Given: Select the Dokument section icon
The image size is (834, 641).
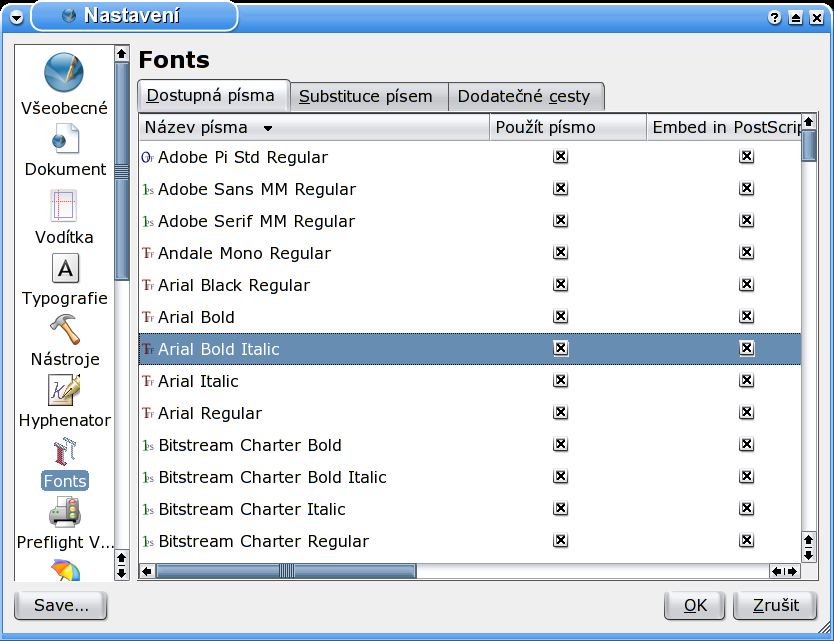Looking at the screenshot, I should pyautogui.click(x=65, y=138).
